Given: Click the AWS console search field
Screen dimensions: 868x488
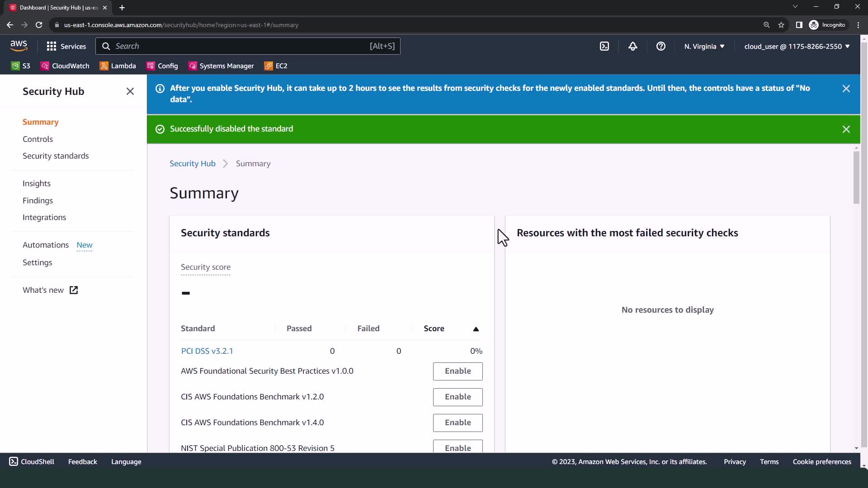Looking at the screenshot, I should coord(247,46).
